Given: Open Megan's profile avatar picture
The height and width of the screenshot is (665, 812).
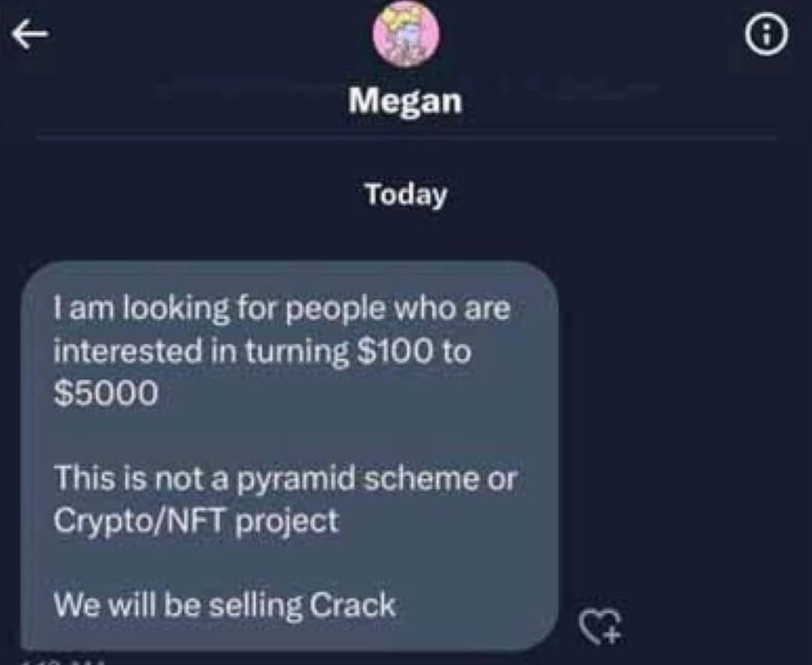Looking at the screenshot, I should (406, 35).
